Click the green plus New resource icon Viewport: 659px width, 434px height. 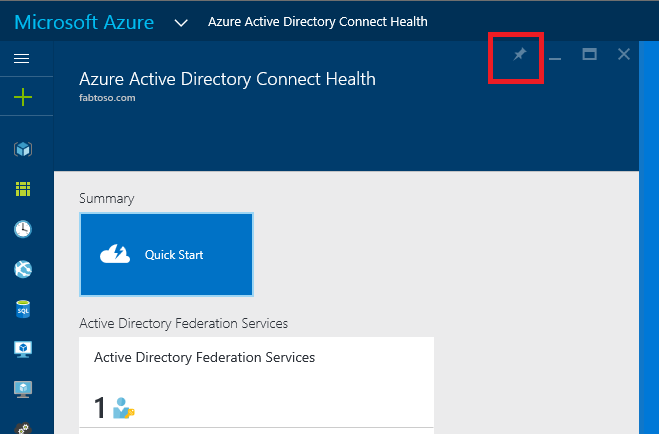point(22,97)
